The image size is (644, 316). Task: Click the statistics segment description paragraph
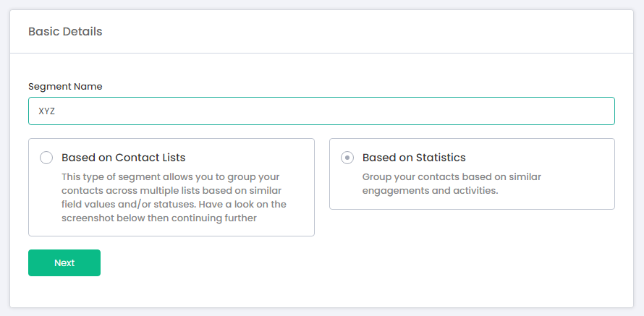point(452,184)
